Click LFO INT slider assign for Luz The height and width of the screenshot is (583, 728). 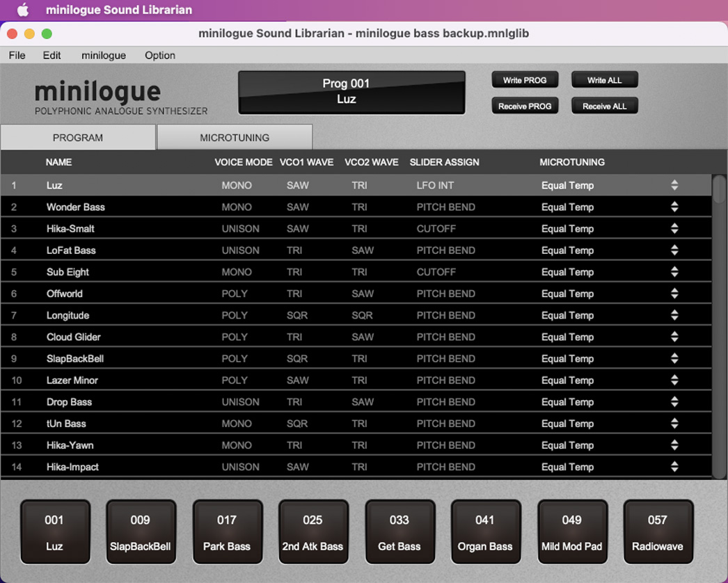point(435,185)
